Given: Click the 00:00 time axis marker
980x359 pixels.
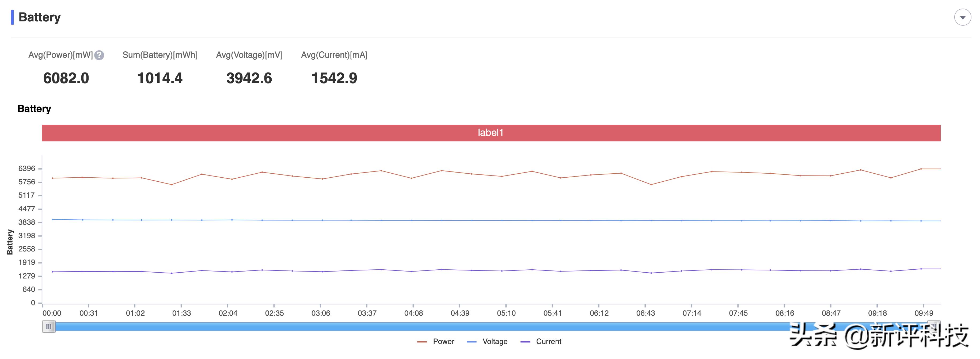Looking at the screenshot, I should tap(52, 313).
